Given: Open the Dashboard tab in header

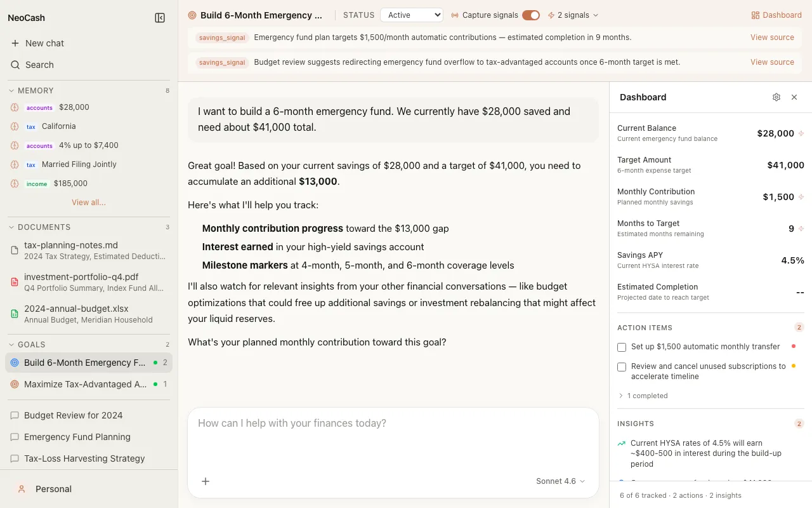Looking at the screenshot, I should coord(776,15).
